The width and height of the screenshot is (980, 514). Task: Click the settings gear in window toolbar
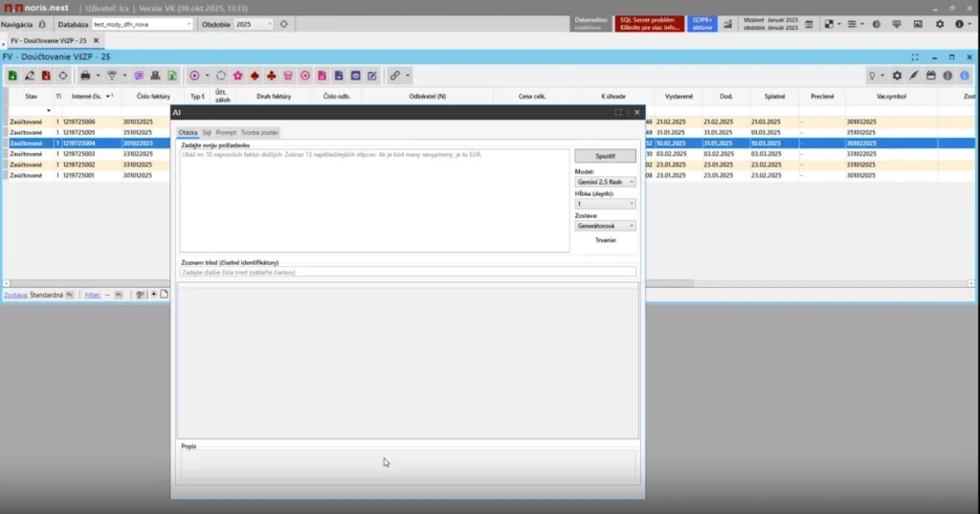(897, 76)
